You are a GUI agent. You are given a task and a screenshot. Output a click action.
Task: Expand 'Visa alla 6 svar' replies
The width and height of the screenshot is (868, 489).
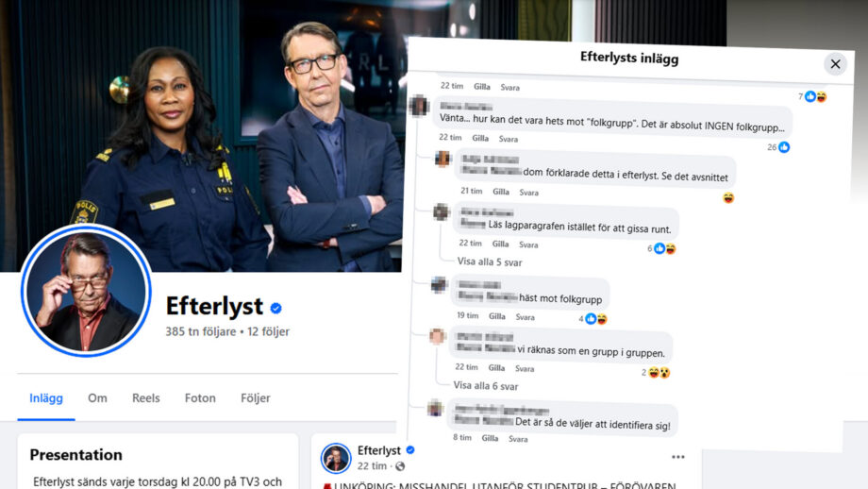pyautogui.click(x=486, y=386)
